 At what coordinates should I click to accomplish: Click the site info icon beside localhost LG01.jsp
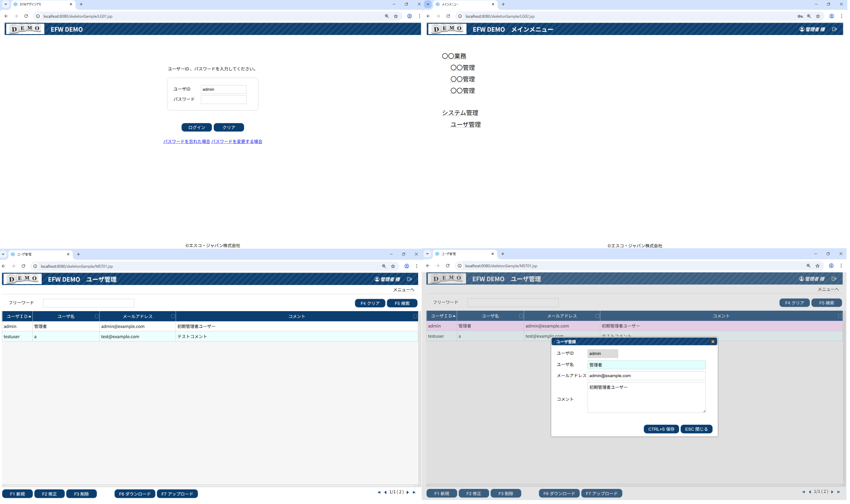pos(38,16)
